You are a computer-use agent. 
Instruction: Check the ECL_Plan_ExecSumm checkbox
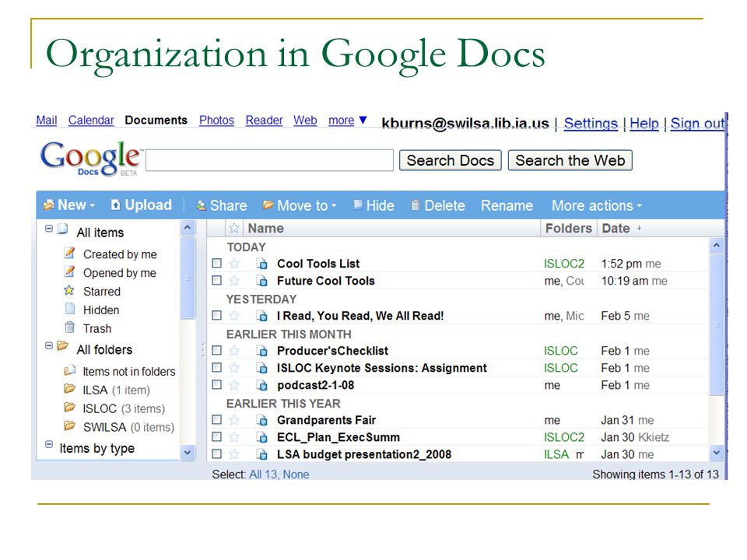[217, 436]
